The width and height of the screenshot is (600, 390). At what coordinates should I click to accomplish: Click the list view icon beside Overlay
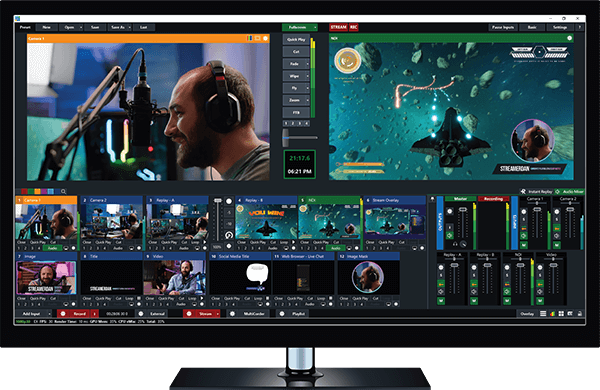[543, 314]
